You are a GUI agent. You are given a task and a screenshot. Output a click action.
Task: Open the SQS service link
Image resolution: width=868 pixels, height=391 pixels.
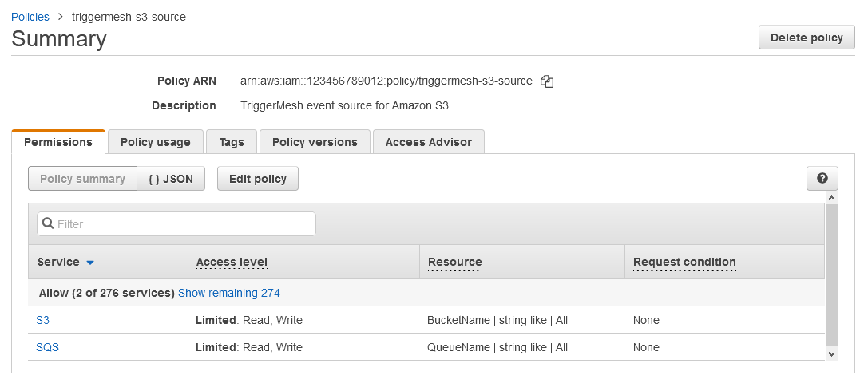(x=48, y=347)
